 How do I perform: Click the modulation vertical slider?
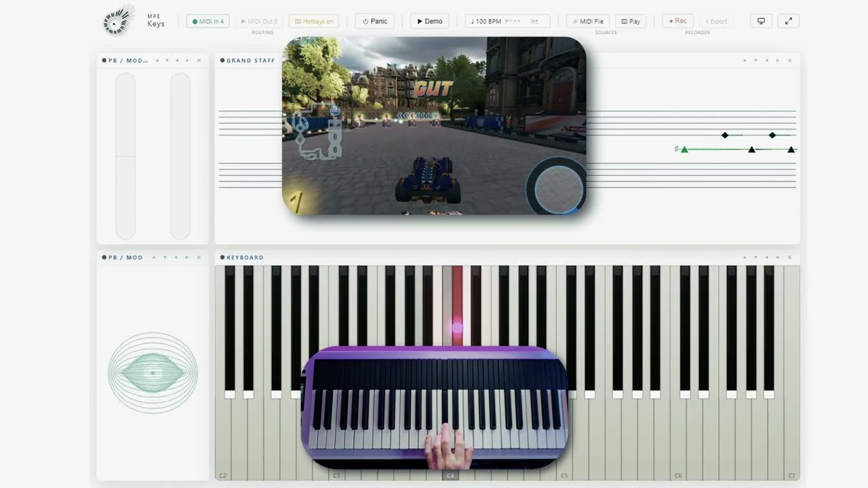click(180, 156)
